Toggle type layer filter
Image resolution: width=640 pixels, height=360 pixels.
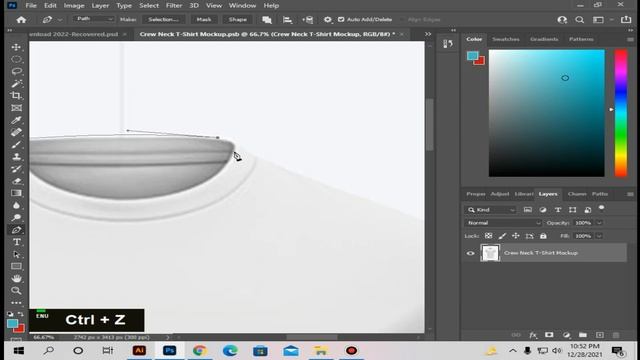[x=558, y=210]
